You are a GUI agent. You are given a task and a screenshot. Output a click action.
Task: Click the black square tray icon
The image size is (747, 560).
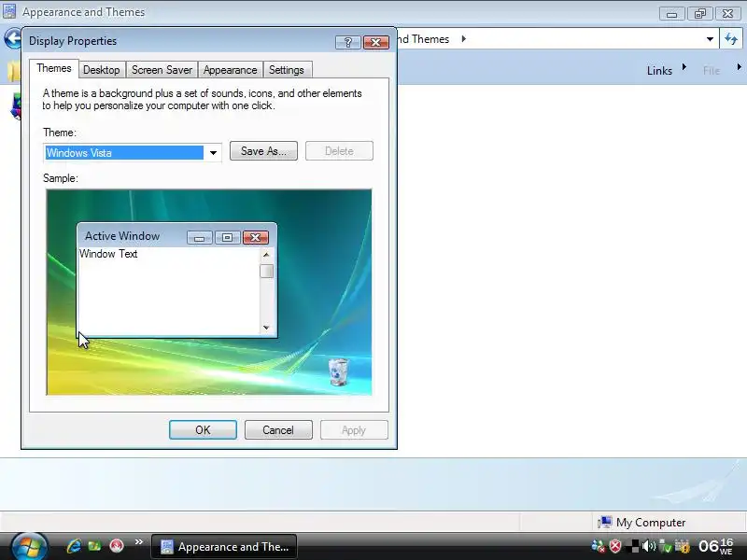(x=632, y=546)
